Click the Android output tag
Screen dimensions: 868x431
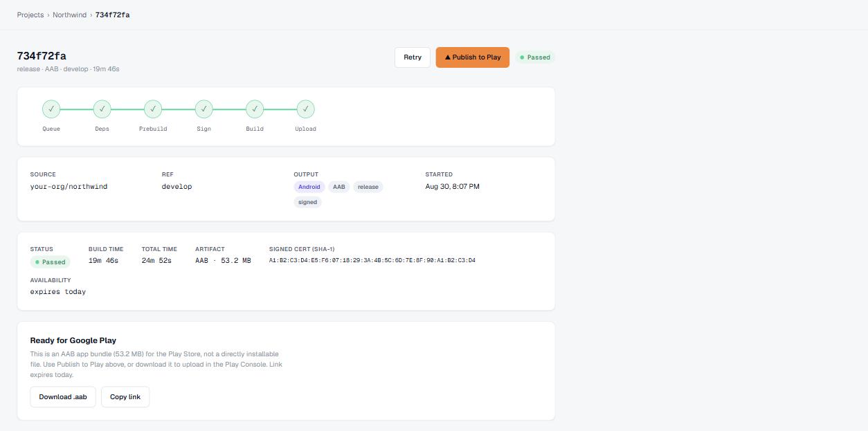(309, 187)
